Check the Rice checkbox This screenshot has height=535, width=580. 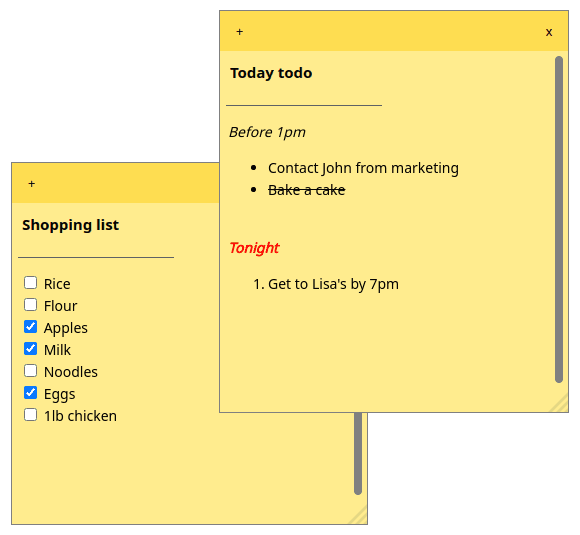pos(30,283)
